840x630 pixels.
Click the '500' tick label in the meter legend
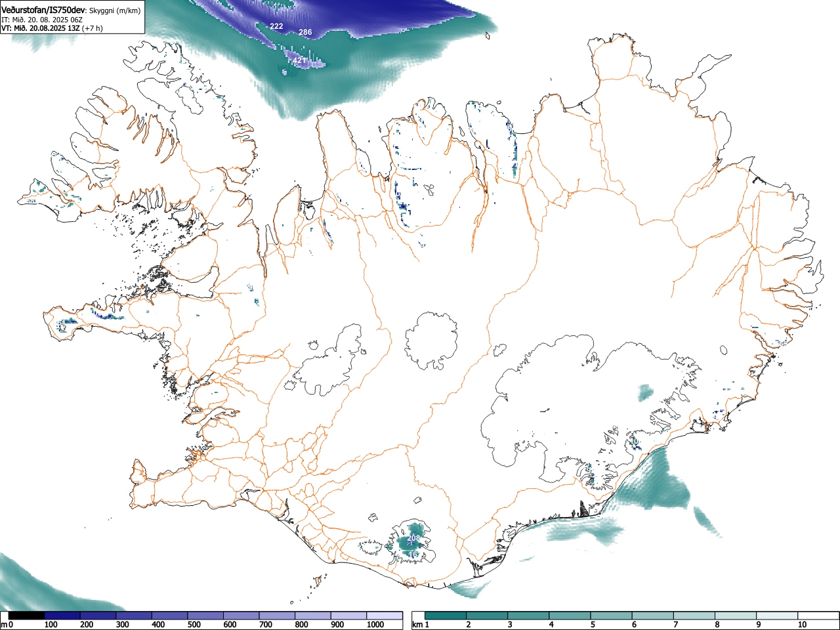[194, 625]
